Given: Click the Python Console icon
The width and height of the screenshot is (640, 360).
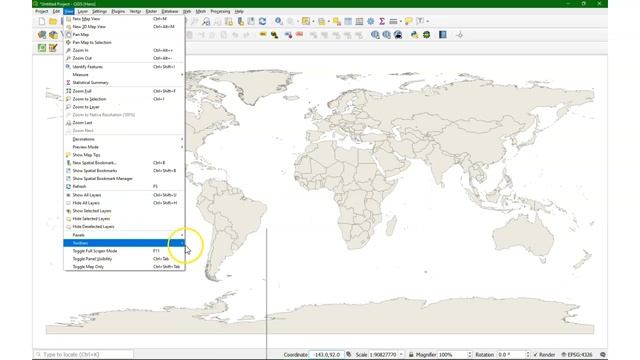Looking at the screenshot, I should (x=415, y=35).
